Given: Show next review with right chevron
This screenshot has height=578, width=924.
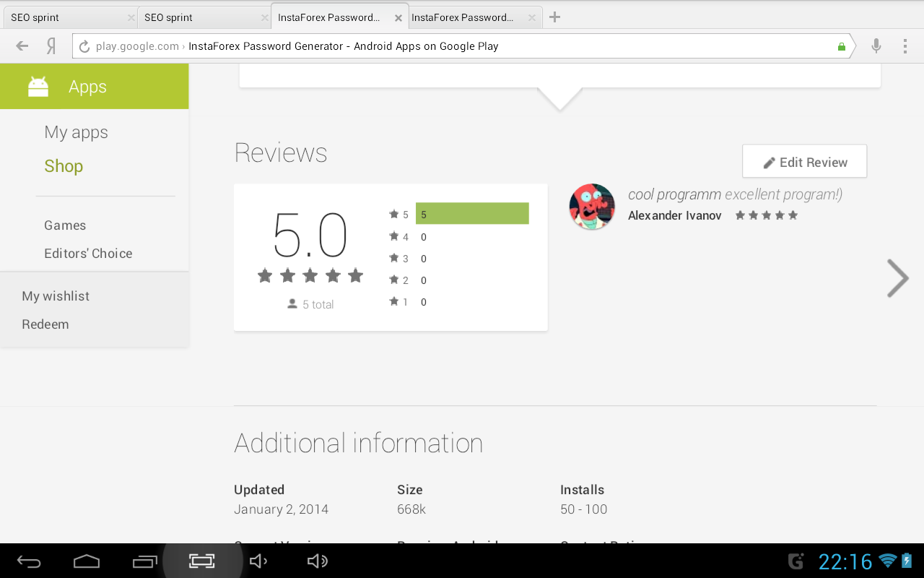Looking at the screenshot, I should (x=897, y=278).
